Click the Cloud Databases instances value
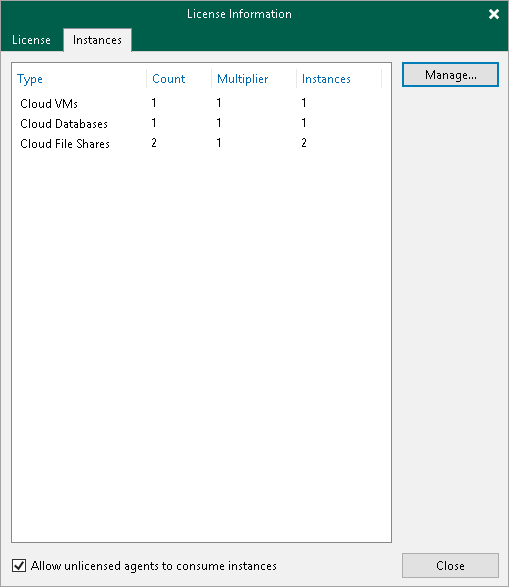This screenshot has width=509, height=587. [304, 123]
